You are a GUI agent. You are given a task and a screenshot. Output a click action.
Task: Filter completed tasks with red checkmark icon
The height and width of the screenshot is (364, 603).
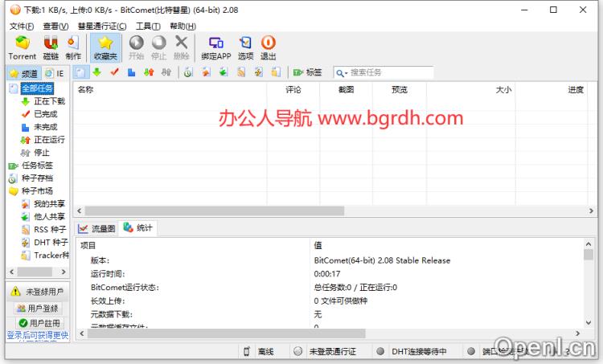coord(114,72)
